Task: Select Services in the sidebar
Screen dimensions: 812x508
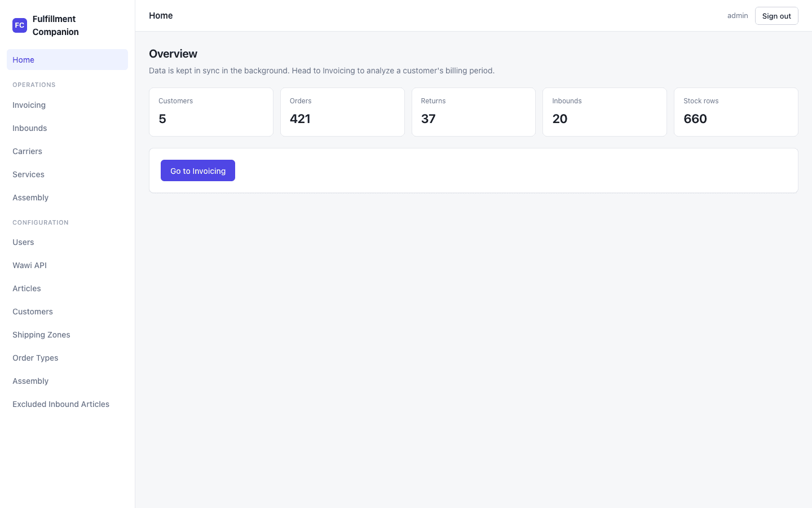Action: (67, 174)
